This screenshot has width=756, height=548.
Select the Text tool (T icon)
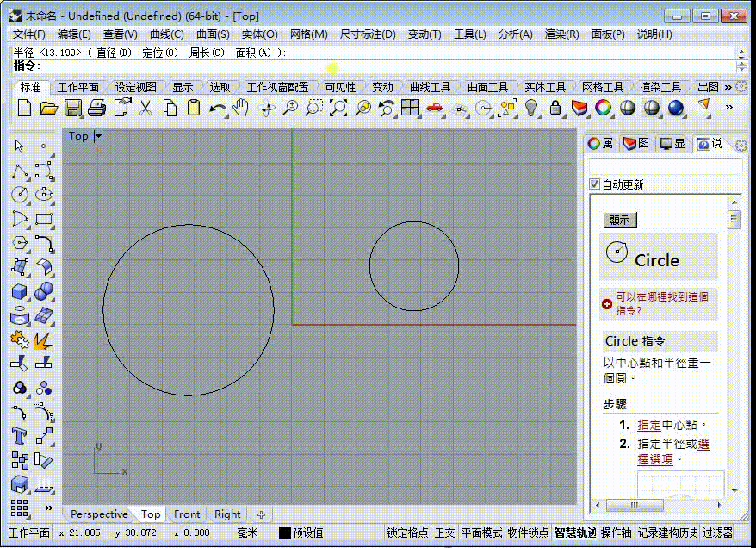[x=19, y=436]
